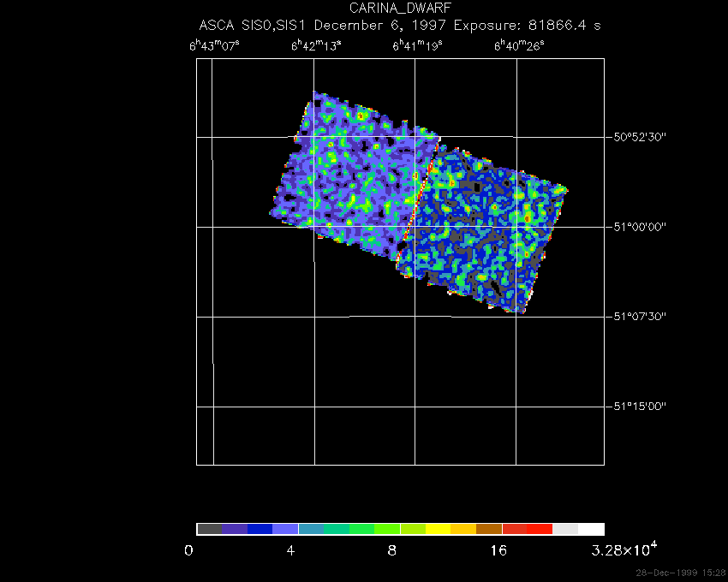Pick the white color bar swatch
The height and width of the screenshot is (582, 728).
[591, 529]
